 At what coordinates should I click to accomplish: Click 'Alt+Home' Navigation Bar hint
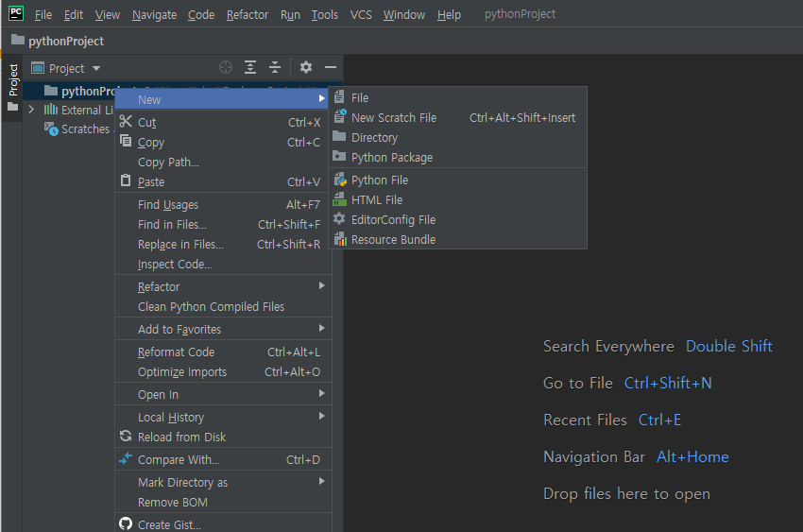pyautogui.click(x=692, y=456)
